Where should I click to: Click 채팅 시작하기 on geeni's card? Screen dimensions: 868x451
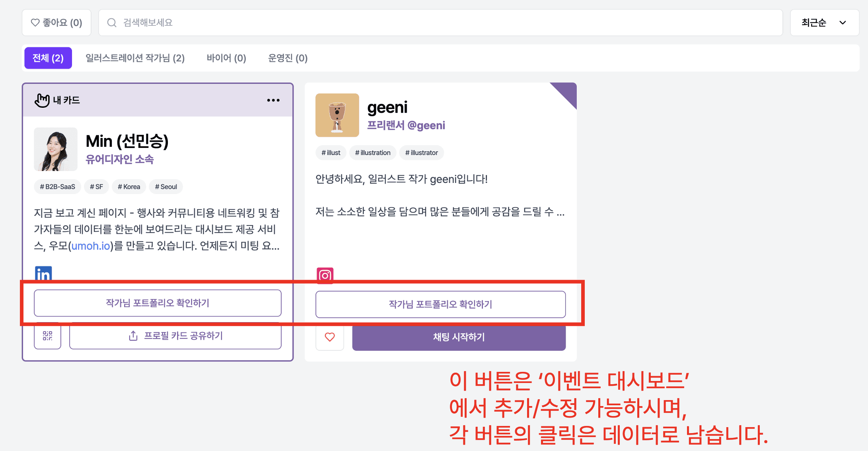tap(459, 337)
